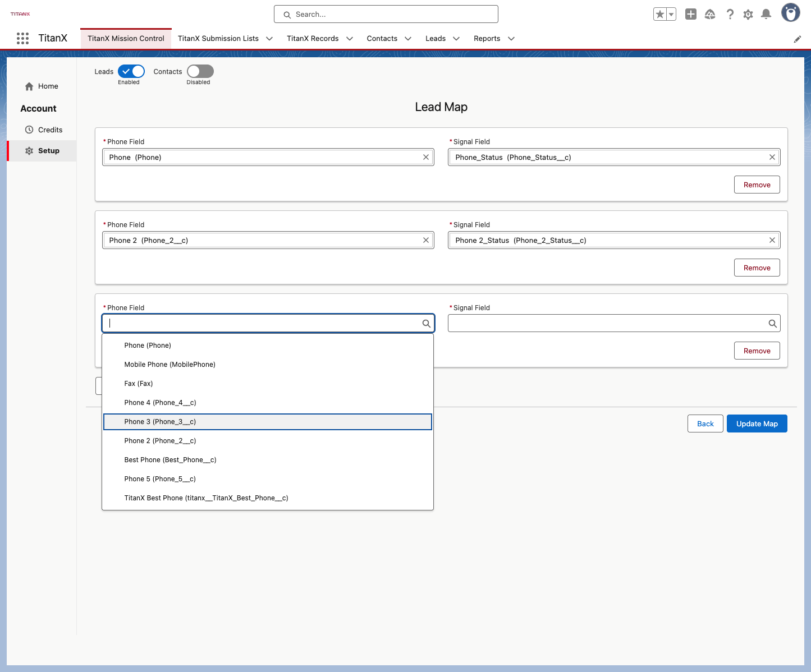The width and height of the screenshot is (811, 672).
Task: Open the Setup gear icon in header
Action: point(748,14)
